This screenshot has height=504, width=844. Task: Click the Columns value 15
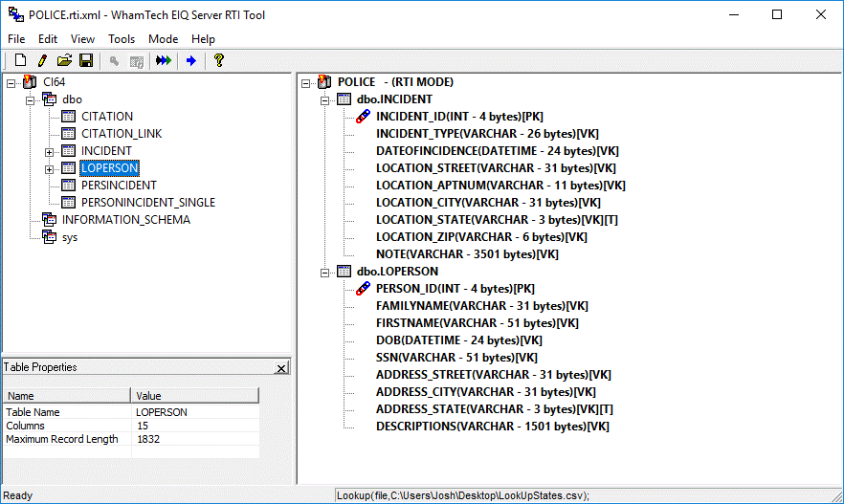click(x=143, y=426)
